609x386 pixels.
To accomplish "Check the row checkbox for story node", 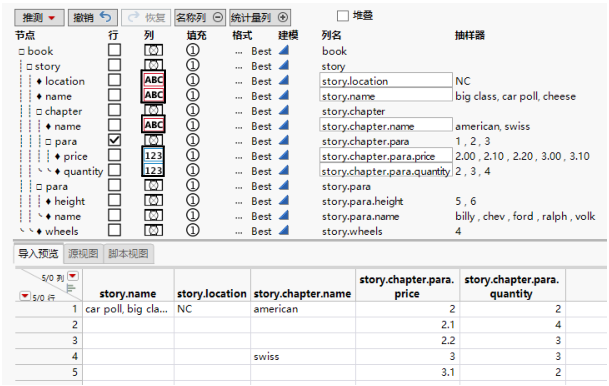I will (x=114, y=65).
